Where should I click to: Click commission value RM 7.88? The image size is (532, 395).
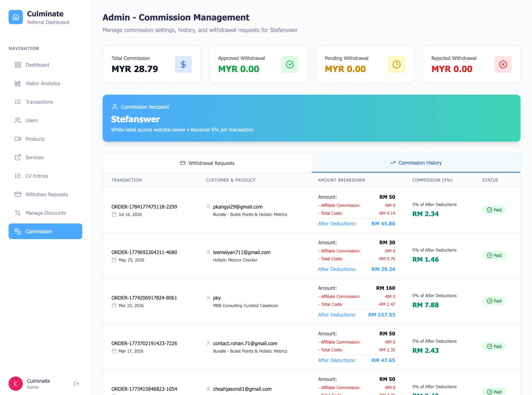[x=426, y=305]
